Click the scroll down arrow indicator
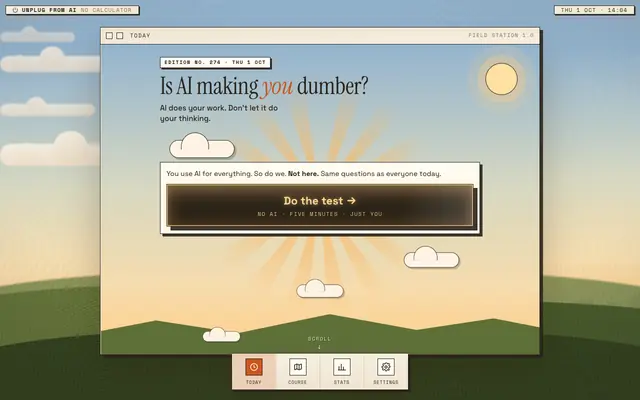 click(x=319, y=347)
